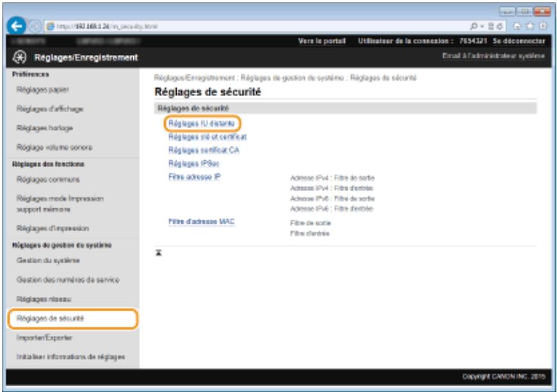
Task: Open the Réglages clé et certificat link
Action: (207, 137)
